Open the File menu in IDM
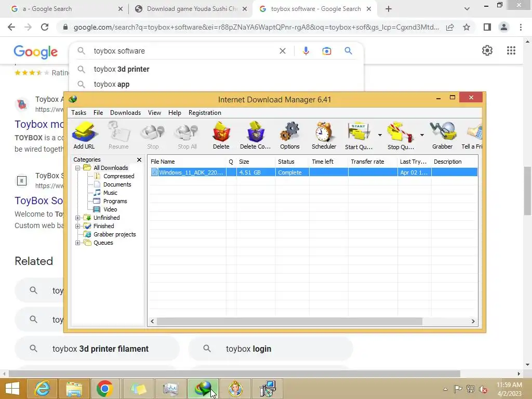 (x=98, y=113)
